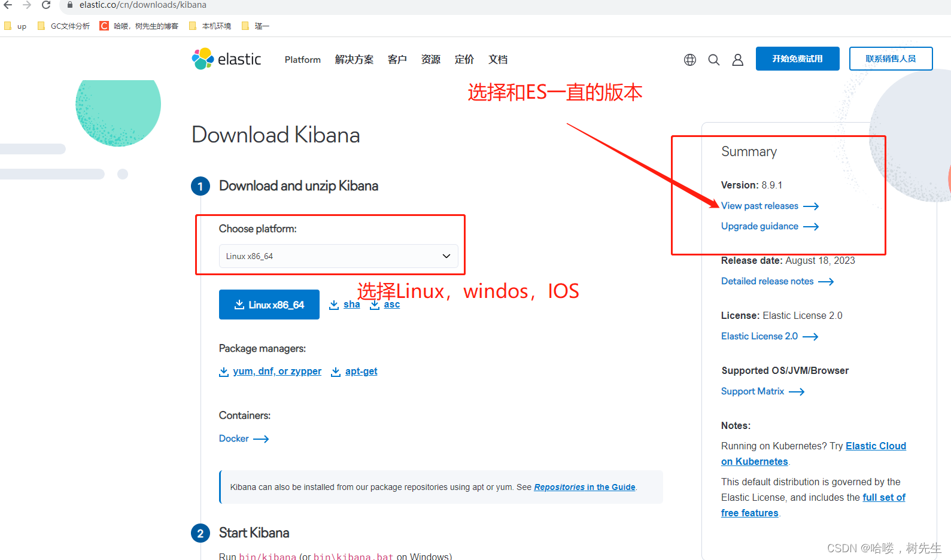Open the 解决方案 menu
Viewport: 951px width, 560px height.
point(354,60)
